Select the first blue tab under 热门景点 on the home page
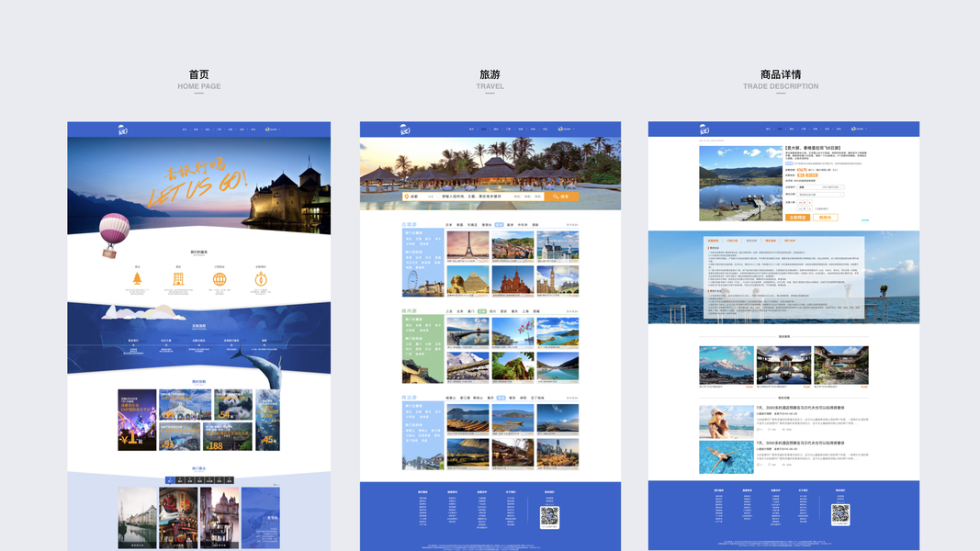 [169, 480]
